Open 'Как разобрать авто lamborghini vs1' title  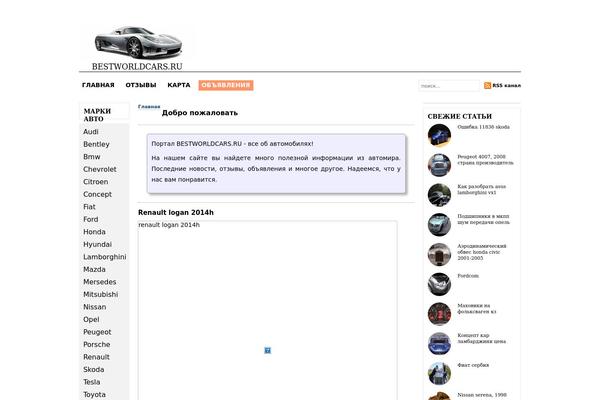(x=481, y=189)
